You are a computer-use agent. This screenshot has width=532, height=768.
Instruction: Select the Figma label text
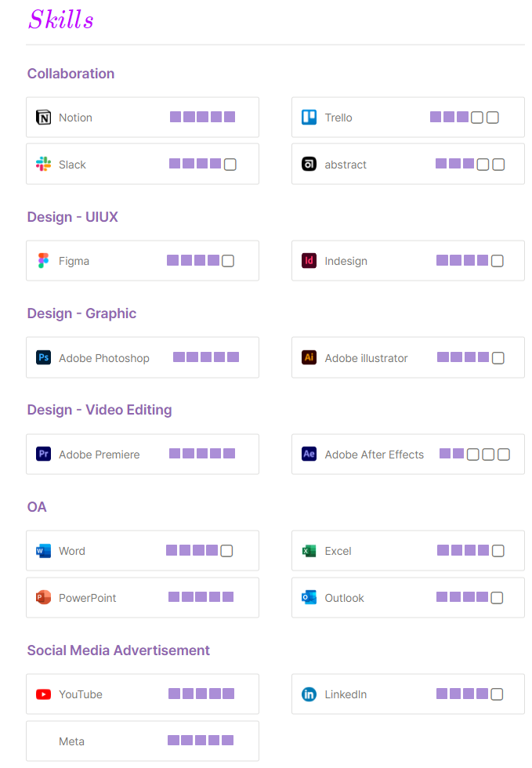[x=74, y=261]
